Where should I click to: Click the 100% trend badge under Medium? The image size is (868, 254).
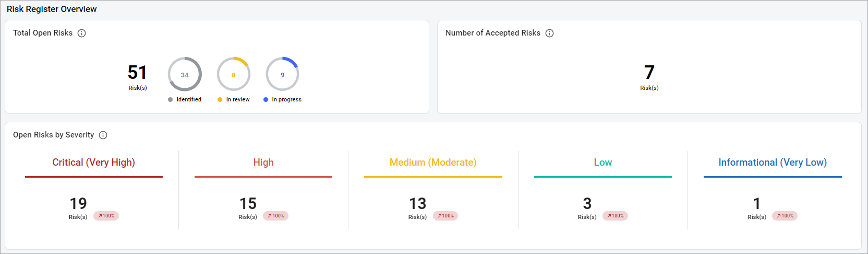pos(446,216)
